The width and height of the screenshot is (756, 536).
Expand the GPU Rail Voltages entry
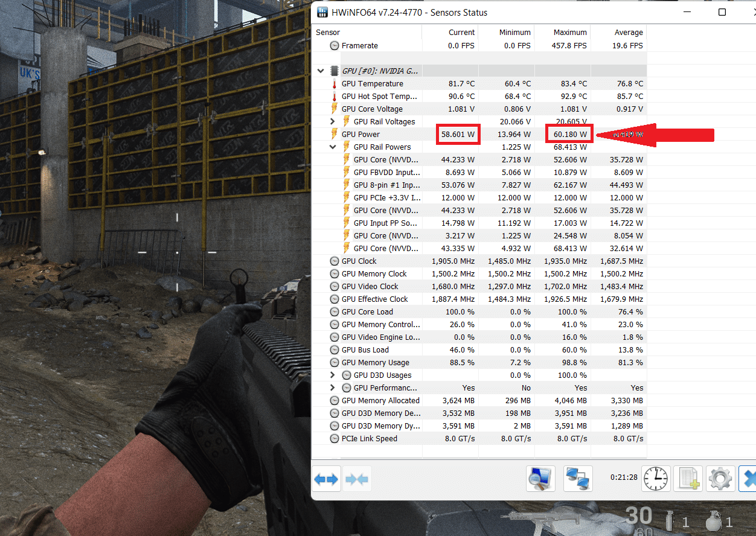pyautogui.click(x=332, y=121)
